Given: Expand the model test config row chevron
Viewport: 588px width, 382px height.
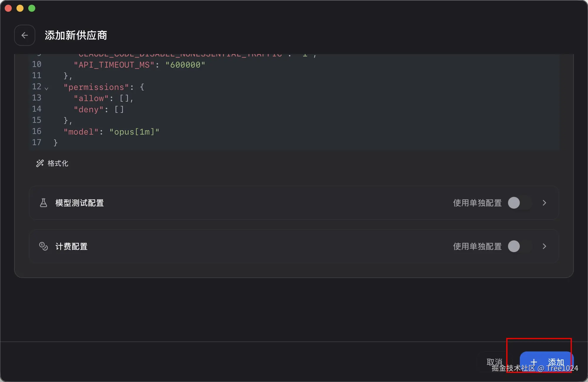Looking at the screenshot, I should pyautogui.click(x=544, y=203).
